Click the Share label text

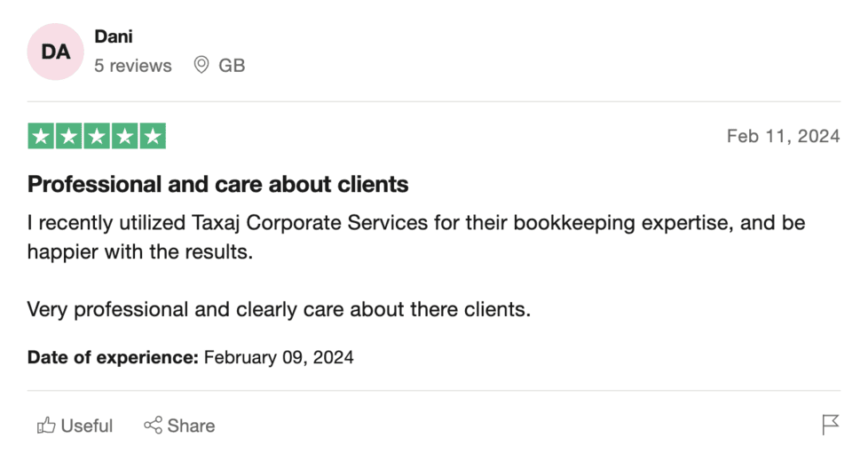click(x=191, y=426)
